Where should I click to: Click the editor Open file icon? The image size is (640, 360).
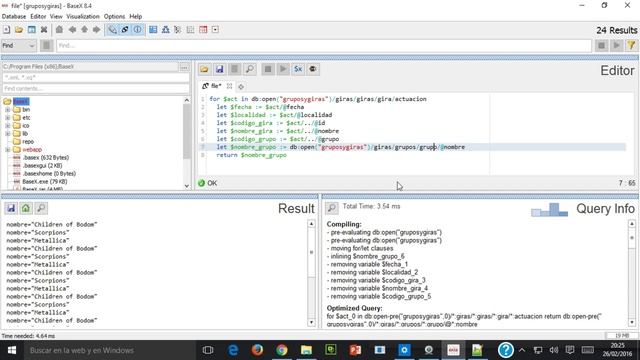click(204, 69)
